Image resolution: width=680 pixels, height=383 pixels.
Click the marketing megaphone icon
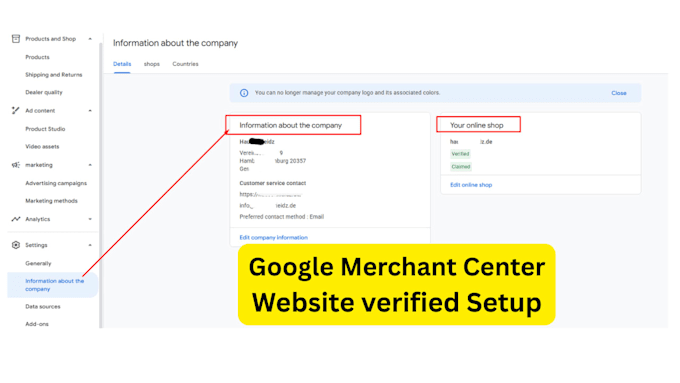(x=16, y=165)
